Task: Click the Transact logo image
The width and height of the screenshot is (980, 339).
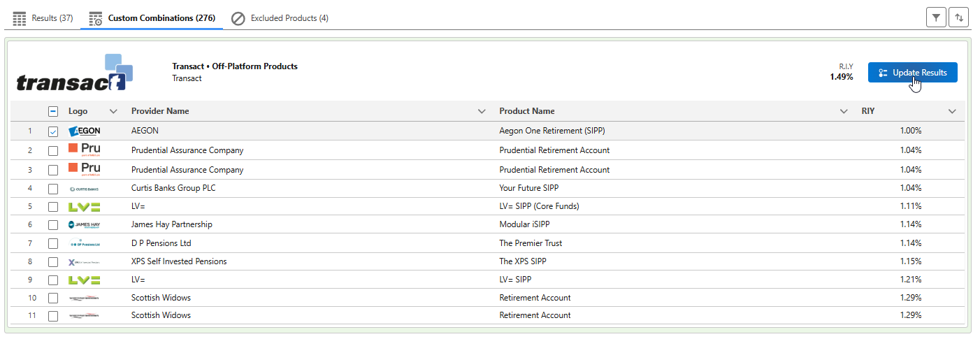Action: (x=75, y=73)
